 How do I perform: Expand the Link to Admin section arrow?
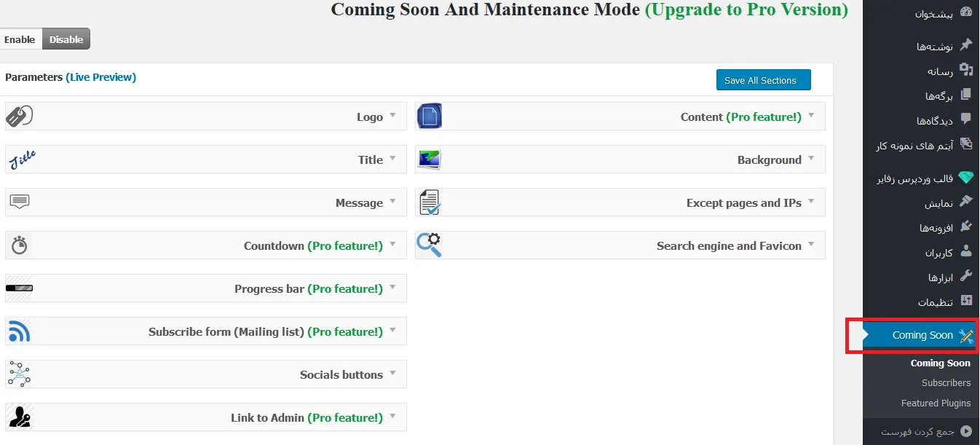pyautogui.click(x=392, y=416)
